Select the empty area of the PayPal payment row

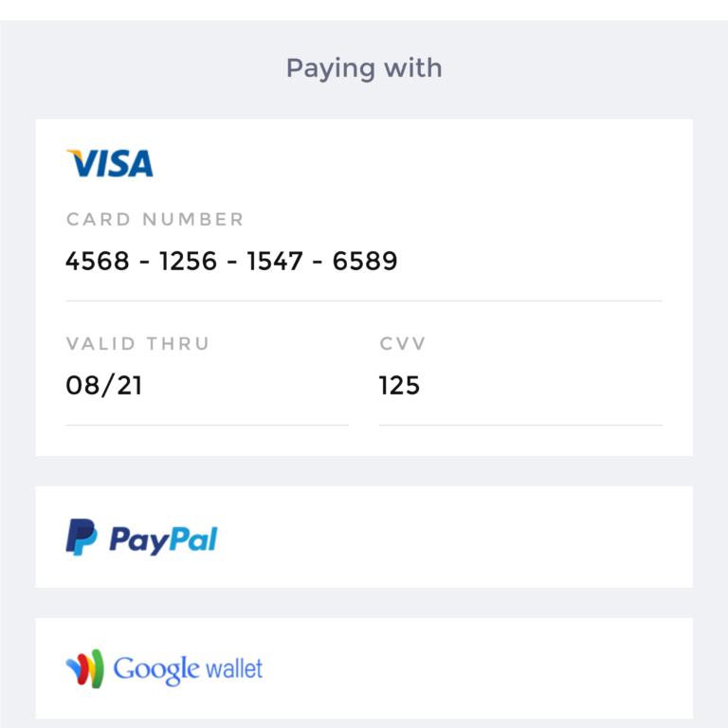point(455,537)
